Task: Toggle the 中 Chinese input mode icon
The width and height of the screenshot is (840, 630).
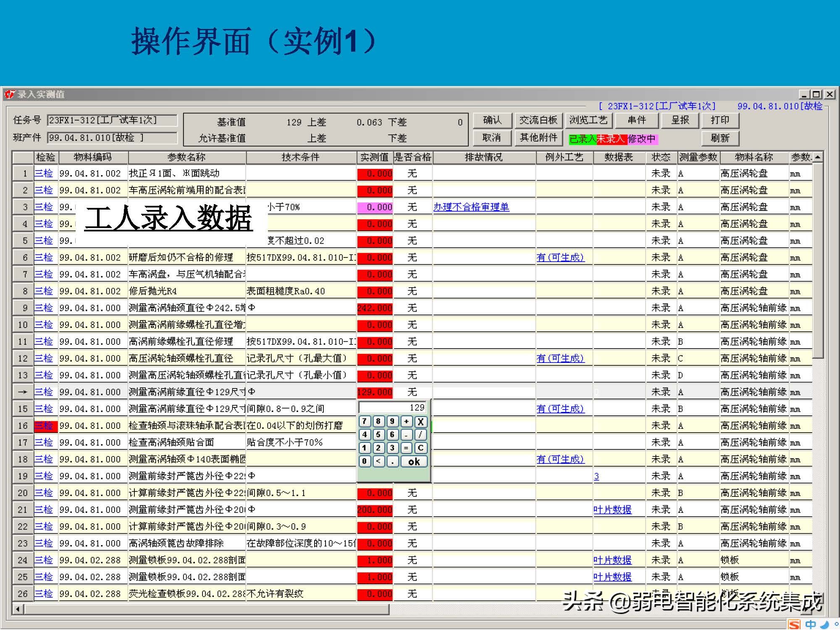Action: 810,624
